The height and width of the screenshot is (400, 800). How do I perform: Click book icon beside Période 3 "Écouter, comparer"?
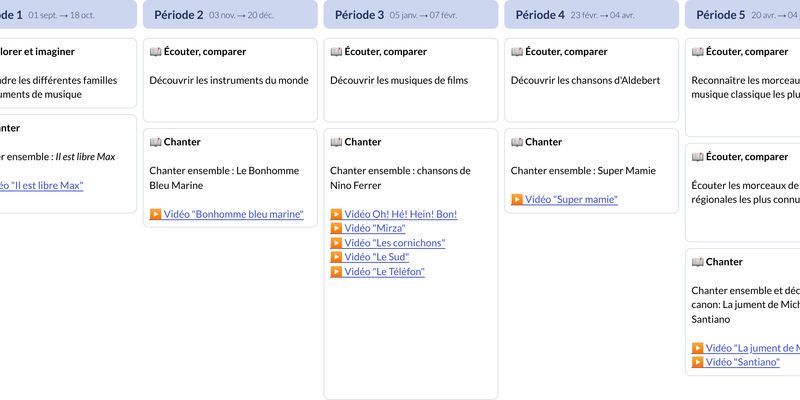point(336,52)
